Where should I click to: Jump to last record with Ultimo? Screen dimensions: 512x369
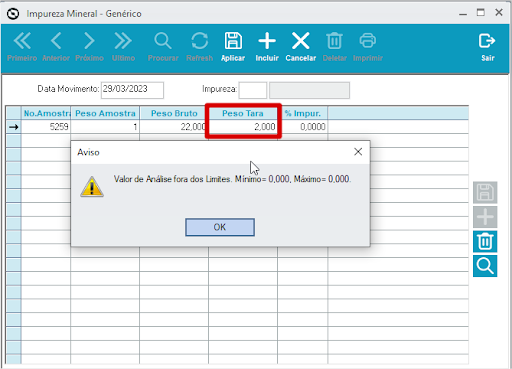pyautogui.click(x=123, y=47)
